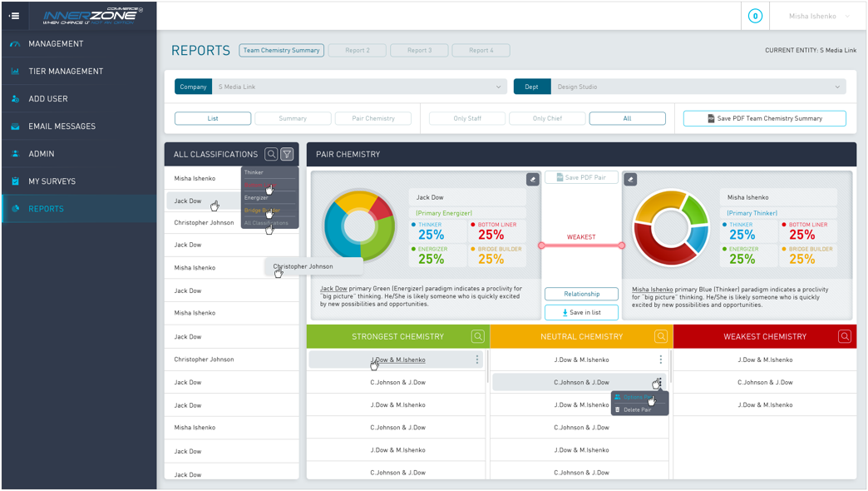
Task: Expand the Dept dropdown Design Studio
Action: 698,87
